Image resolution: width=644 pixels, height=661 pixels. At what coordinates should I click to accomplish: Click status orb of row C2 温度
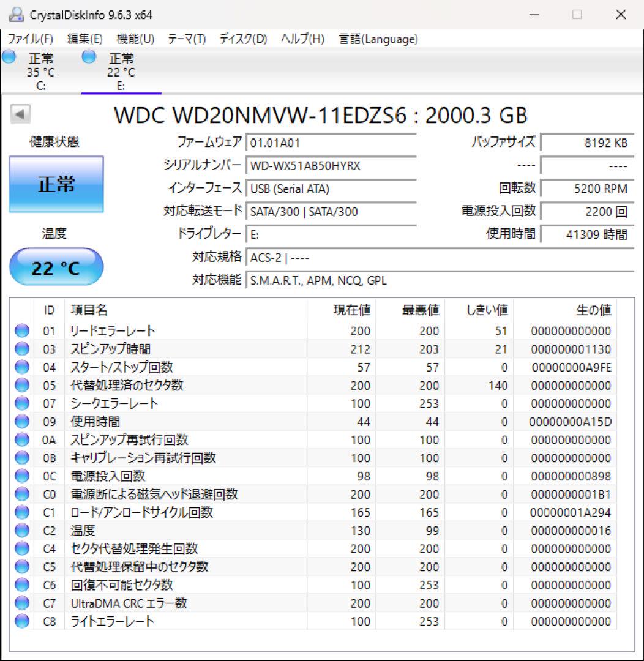coord(22,530)
